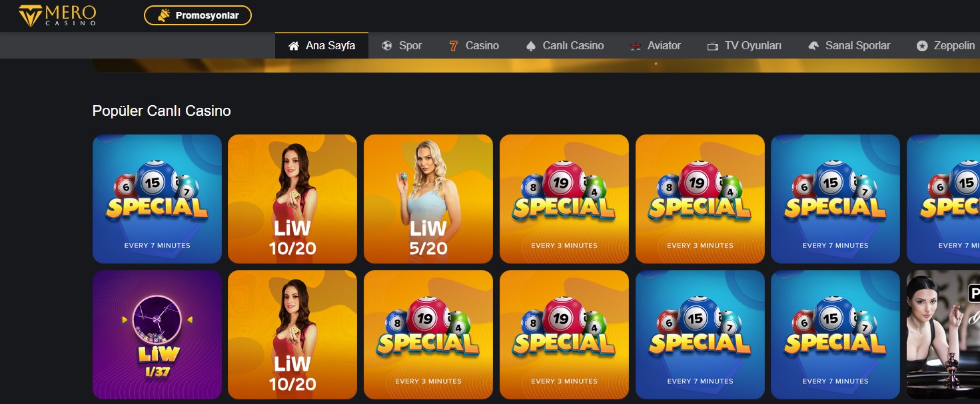Click the Mero Casino logo

57,15
